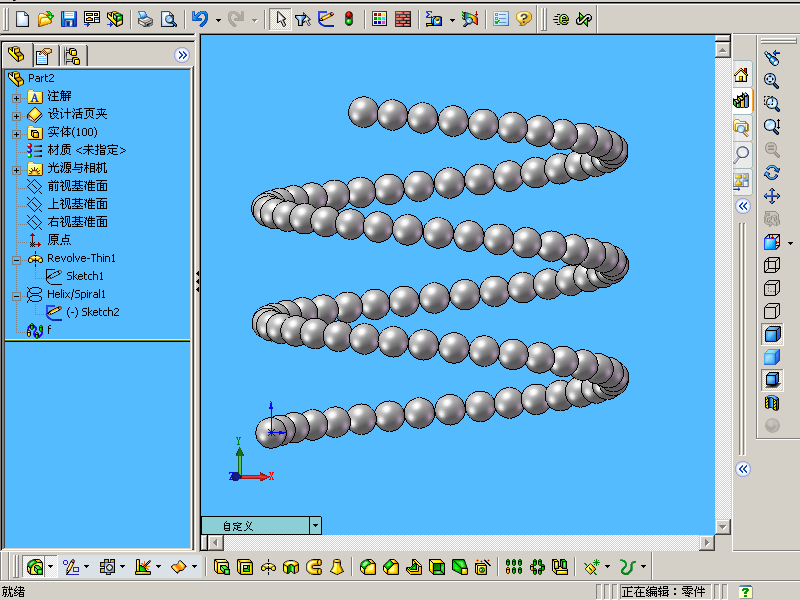Click the 正在编辑：零件 status text
Viewport: 800px width, 600px height.
[663, 591]
